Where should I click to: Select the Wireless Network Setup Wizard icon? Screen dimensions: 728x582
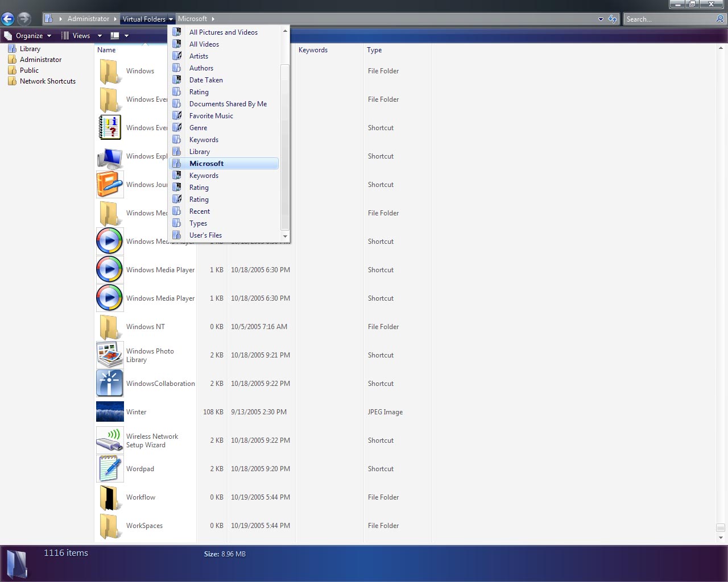click(x=110, y=440)
